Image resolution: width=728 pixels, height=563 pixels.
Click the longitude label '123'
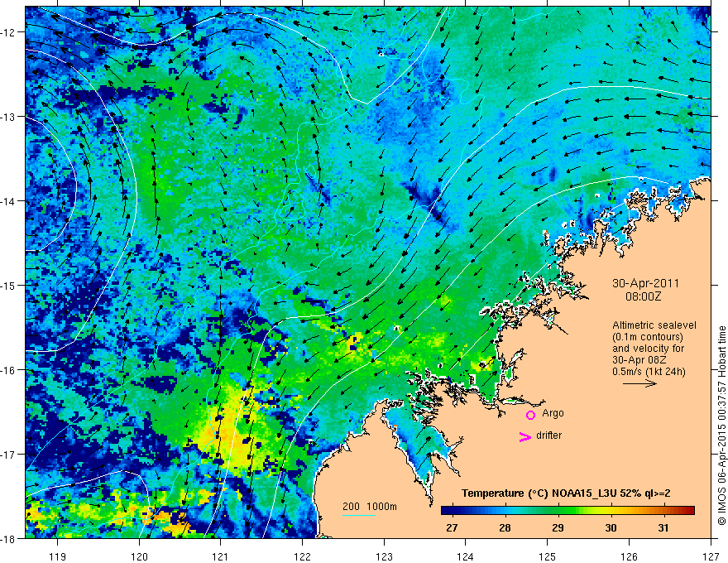coord(384,556)
